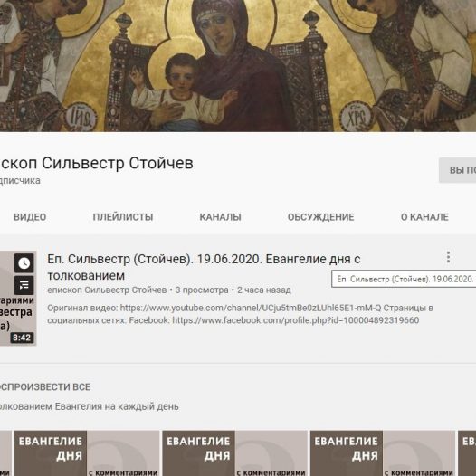Open the original video YouTube channel link
The width and height of the screenshot is (476, 476).
point(251,308)
